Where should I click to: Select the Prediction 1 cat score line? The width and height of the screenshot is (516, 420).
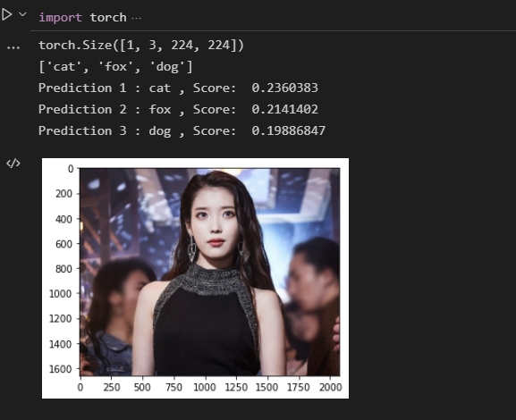click(178, 88)
